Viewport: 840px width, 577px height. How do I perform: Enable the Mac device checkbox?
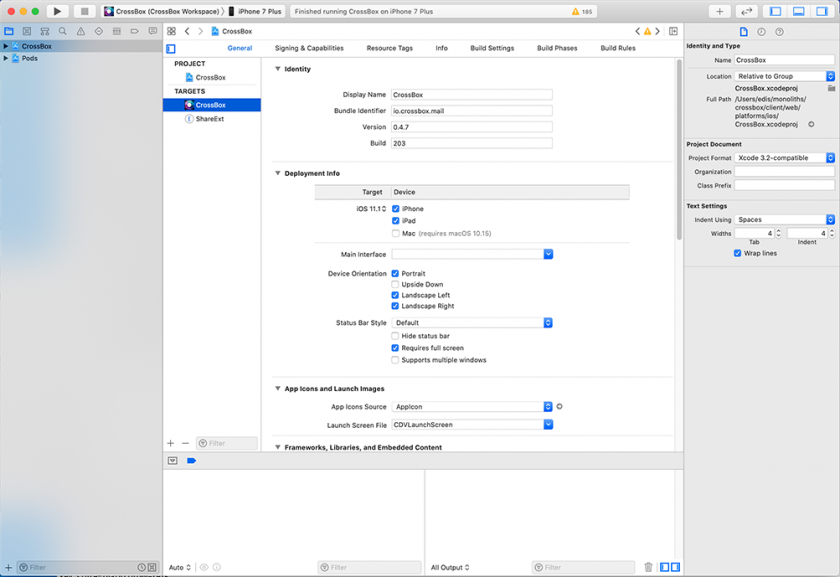coord(395,233)
